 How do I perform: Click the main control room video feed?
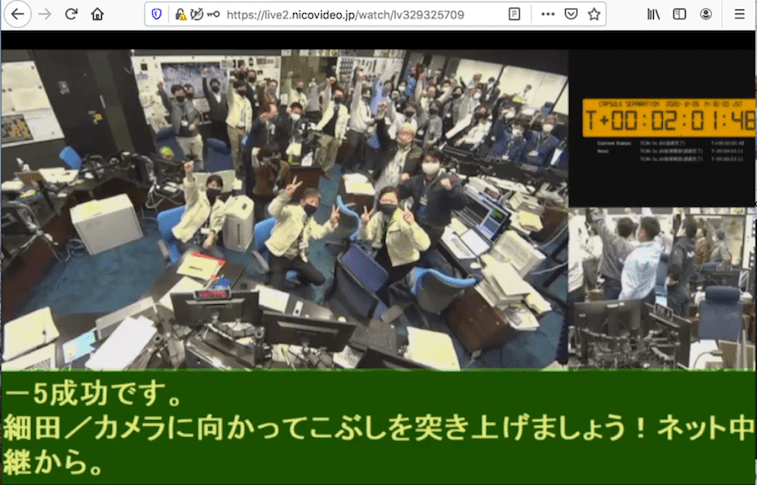(x=284, y=210)
